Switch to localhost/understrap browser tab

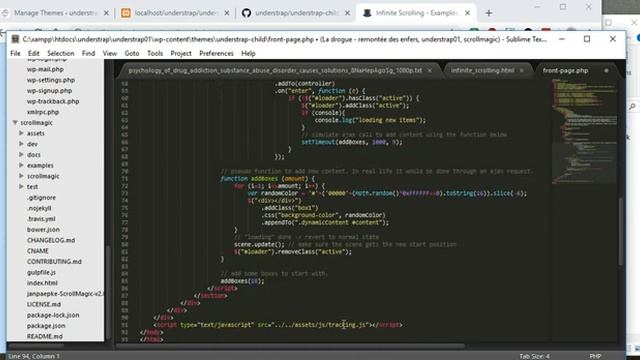[176, 13]
